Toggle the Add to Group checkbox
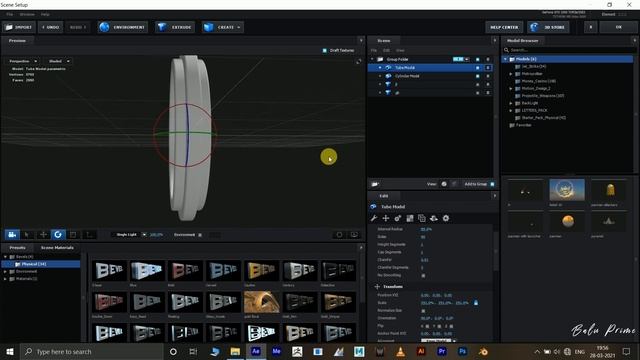Image resolution: width=640 pixels, height=360 pixels. point(492,184)
